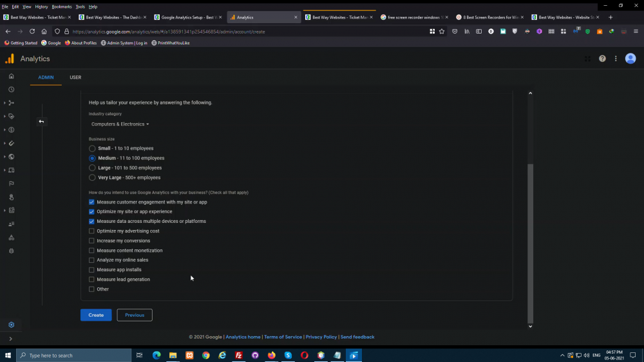644x362 pixels.
Task: Check Analyze my online sales
Action: click(91, 260)
